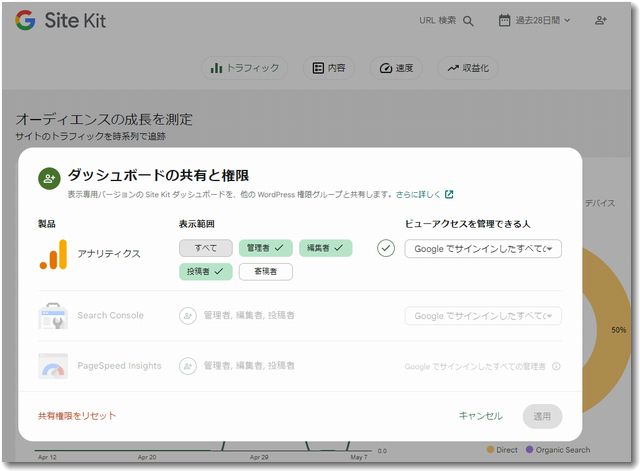Click info icon beside PageSpeed admin text

tap(556, 366)
